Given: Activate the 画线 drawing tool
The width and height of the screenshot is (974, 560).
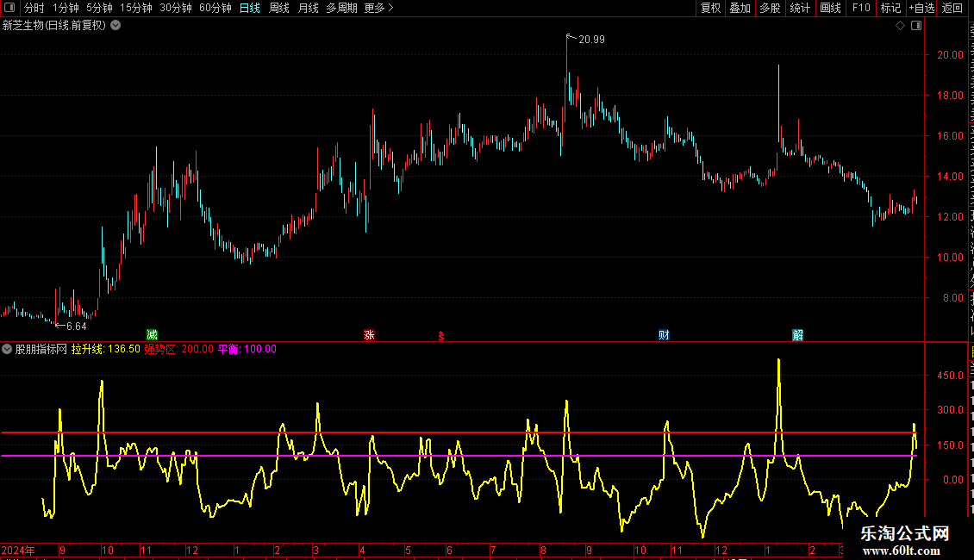Looking at the screenshot, I should 830,8.
